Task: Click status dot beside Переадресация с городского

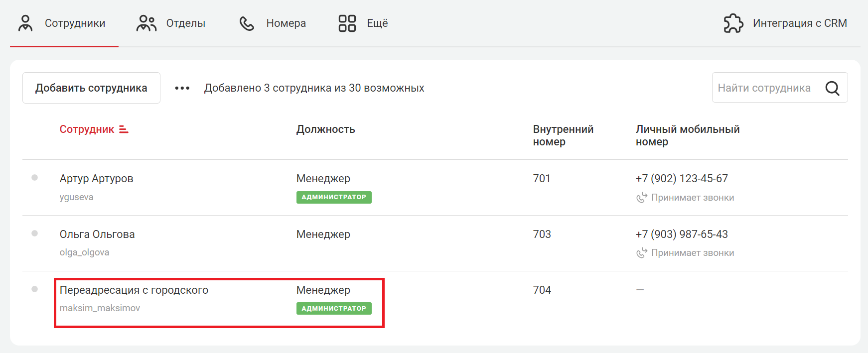Action: [34, 289]
